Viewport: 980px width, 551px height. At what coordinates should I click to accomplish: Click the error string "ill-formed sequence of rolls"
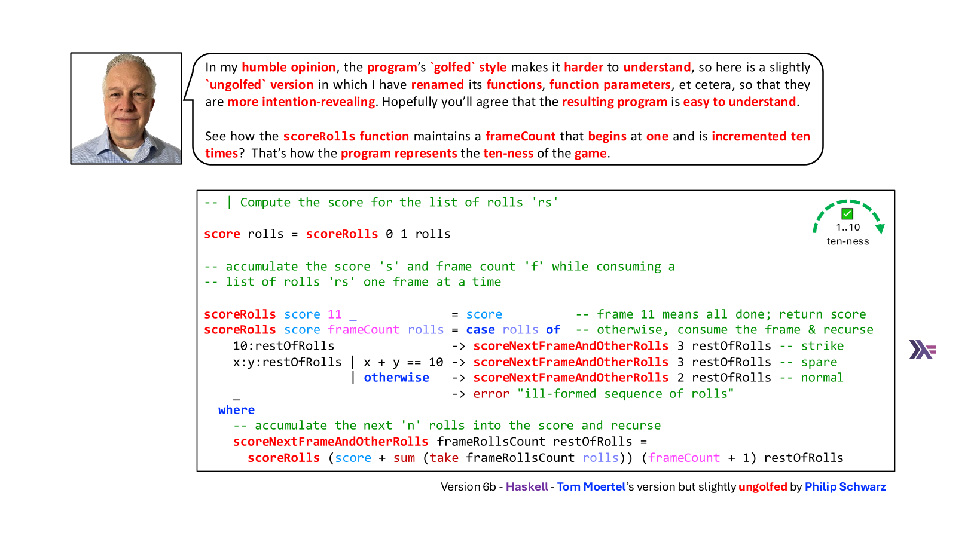click(x=625, y=394)
